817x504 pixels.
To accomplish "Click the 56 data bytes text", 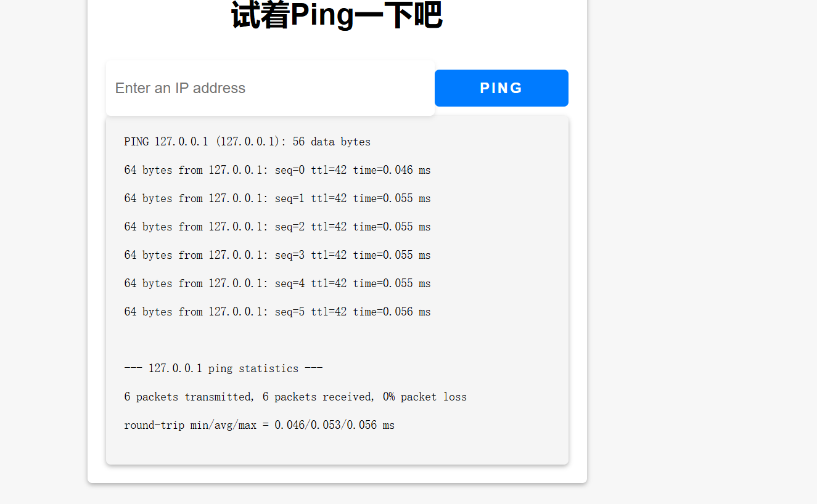I will click(331, 142).
